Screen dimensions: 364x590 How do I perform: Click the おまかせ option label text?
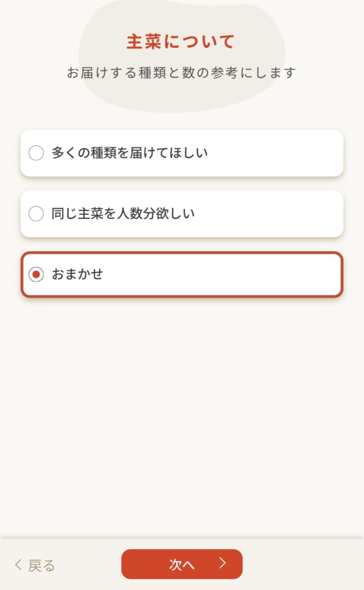[77, 275]
